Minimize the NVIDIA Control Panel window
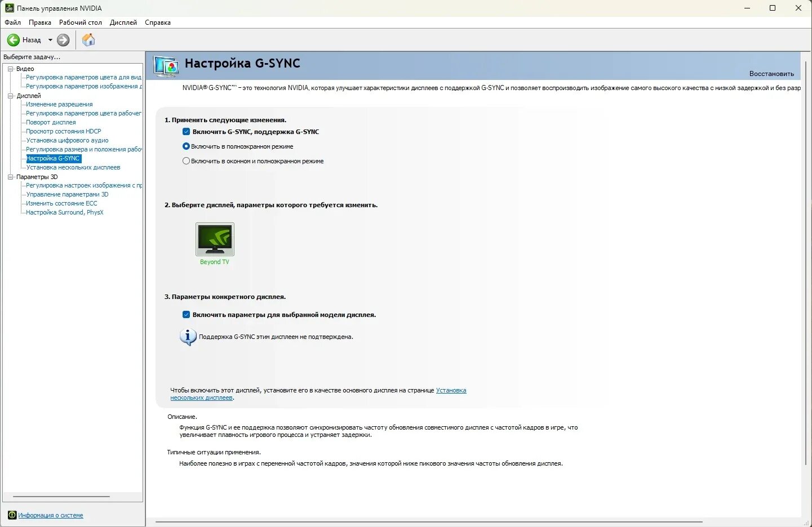Image resolution: width=812 pixels, height=527 pixels. click(747, 8)
